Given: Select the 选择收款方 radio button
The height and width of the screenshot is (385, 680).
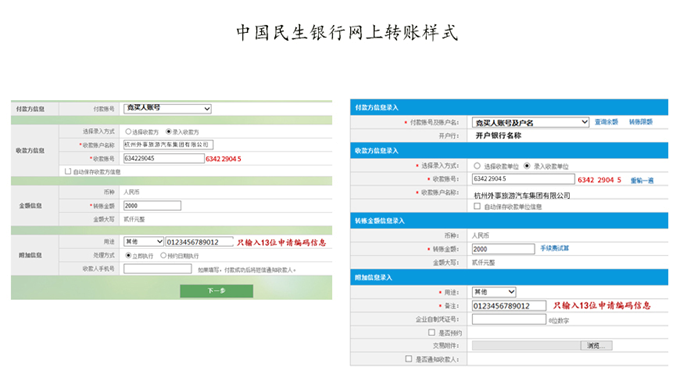Looking at the screenshot, I should (x=128, y=132).
